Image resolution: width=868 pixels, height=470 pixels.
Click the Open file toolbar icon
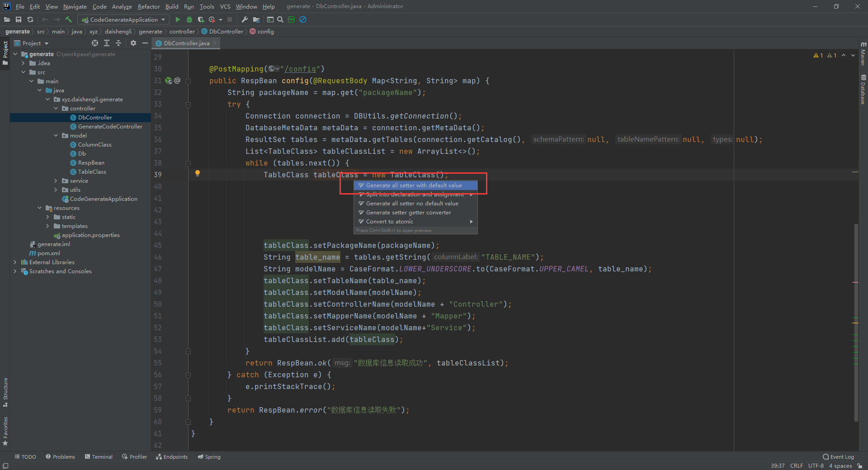(7, 19)
